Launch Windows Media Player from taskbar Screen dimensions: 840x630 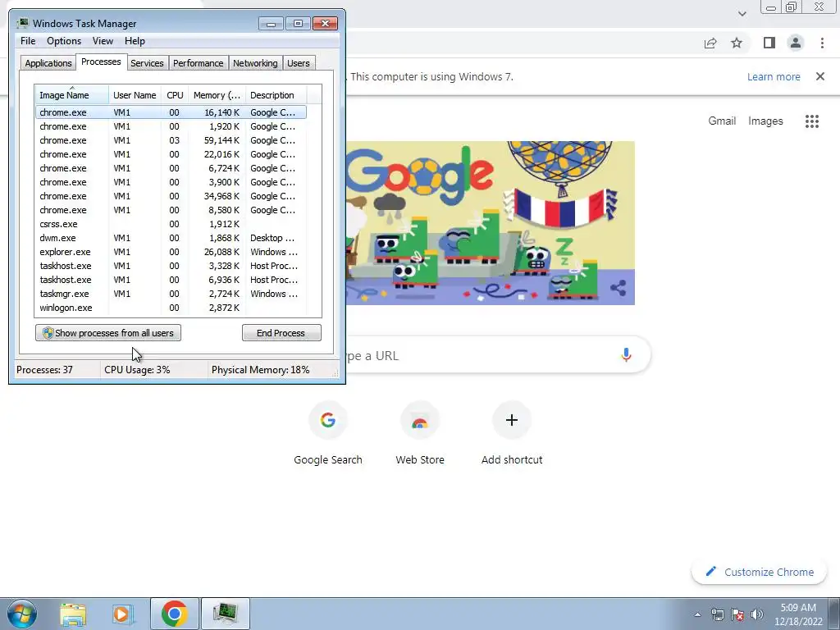[x=123, y=614]
